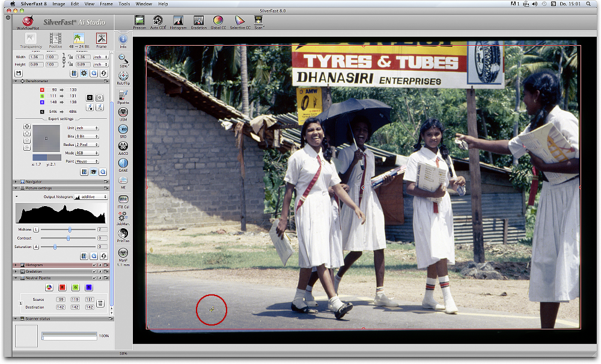The width and height of the screenshot is (601, 364).
Task: Click the red R channel button
Action: point(62,287)
